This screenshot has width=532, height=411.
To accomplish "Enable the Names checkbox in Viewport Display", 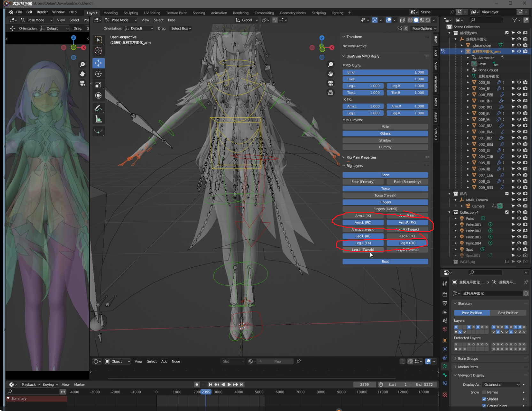I will (x=484, y=392).
